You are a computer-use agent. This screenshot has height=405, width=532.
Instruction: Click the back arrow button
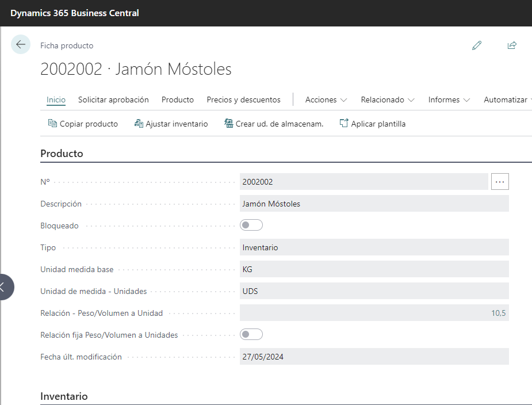click(21, 44)
